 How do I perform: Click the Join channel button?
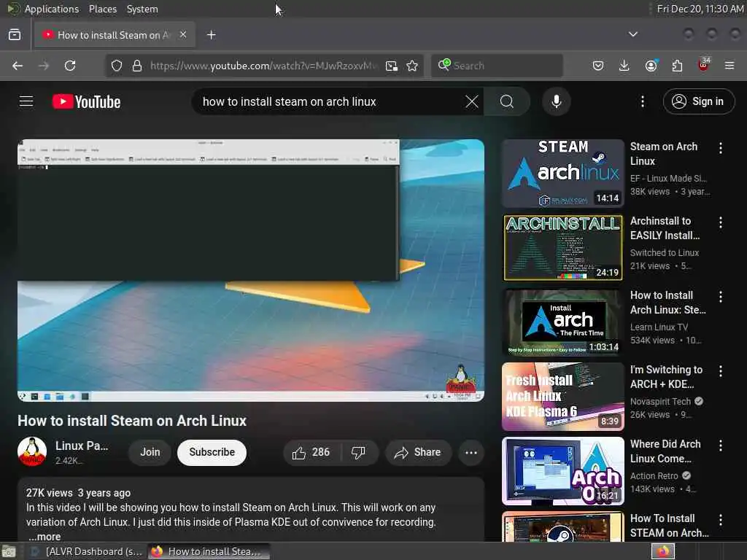pyautogui.click(x=150, y=452)
